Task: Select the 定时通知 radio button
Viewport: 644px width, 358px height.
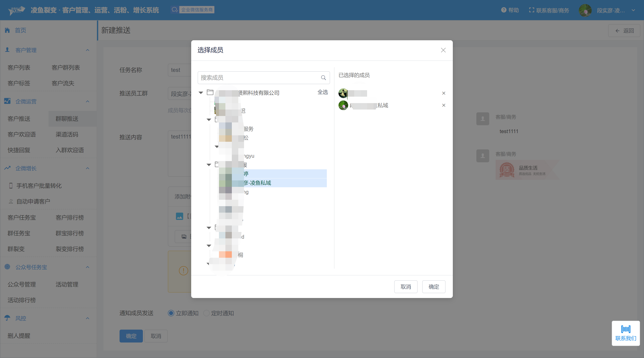Action: point(206,313)
